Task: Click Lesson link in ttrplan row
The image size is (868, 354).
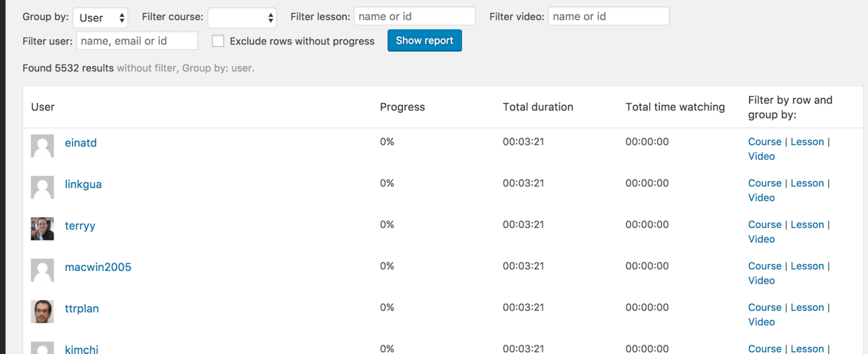Action: pyautogui.click(x=807, y=307)
